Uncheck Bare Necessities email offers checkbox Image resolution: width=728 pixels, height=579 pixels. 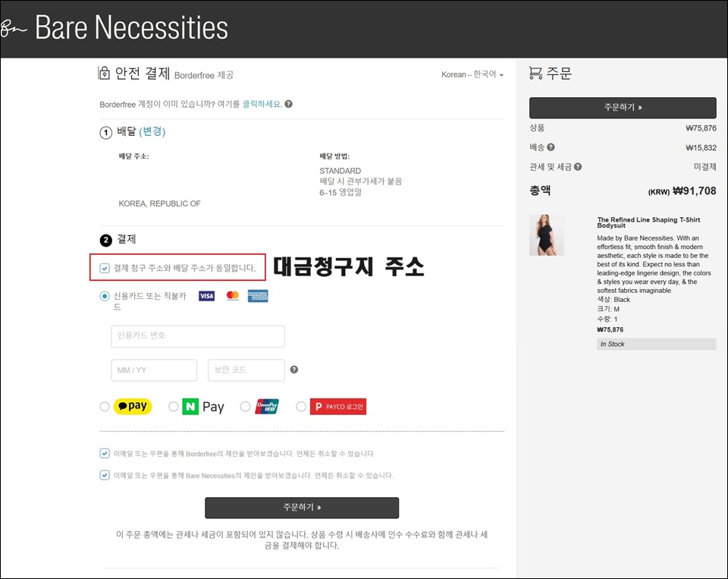(105, 475)
